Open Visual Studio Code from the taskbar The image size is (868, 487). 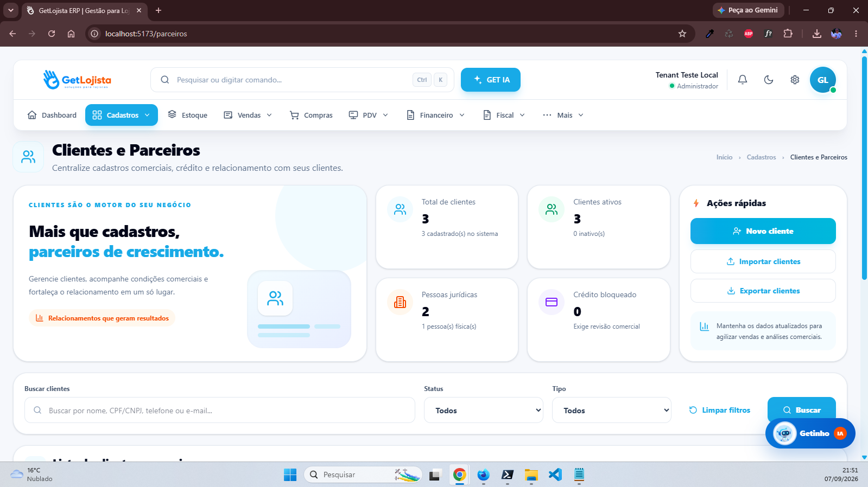coord(555,475)
